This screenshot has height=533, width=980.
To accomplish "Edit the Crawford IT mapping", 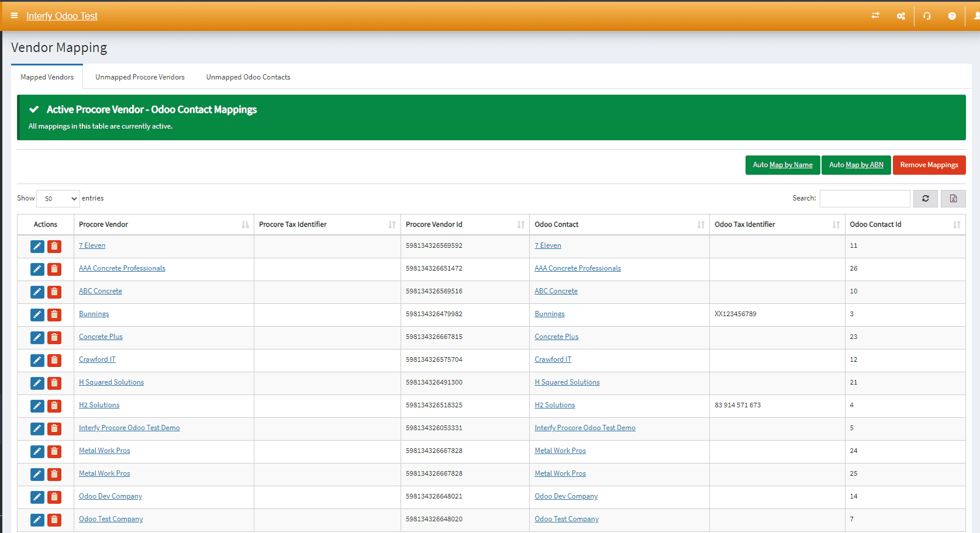I will click(x=37, y=361).
